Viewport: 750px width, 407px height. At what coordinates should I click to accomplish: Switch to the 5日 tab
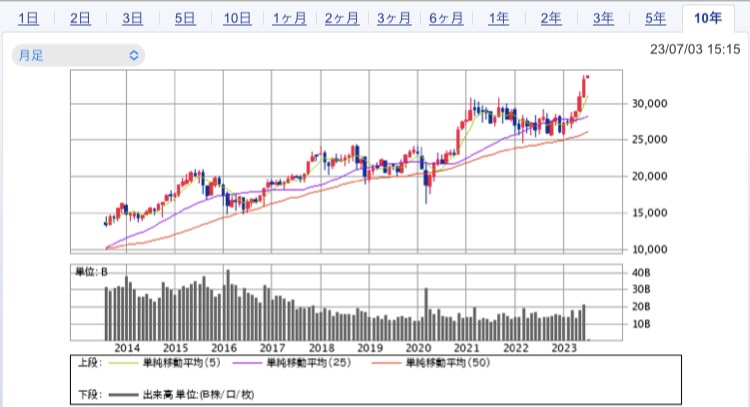tap(185, 18)
